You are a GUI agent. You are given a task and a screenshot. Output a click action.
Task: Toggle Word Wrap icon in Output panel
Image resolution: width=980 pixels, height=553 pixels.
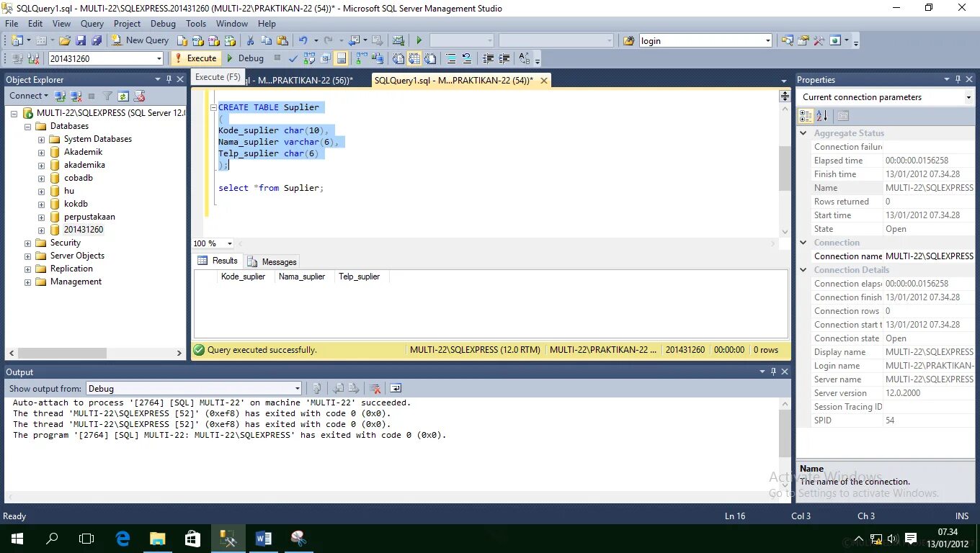click(x=395, y=388)
